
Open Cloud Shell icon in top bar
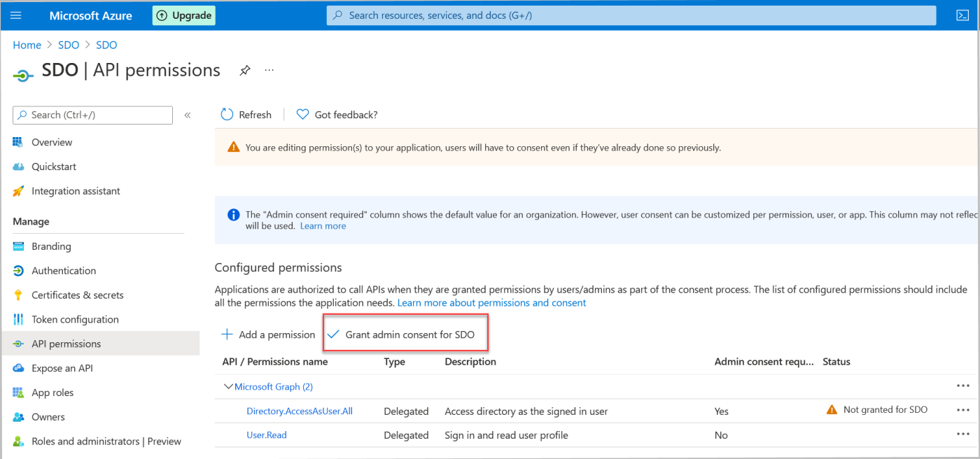[962, 15]
